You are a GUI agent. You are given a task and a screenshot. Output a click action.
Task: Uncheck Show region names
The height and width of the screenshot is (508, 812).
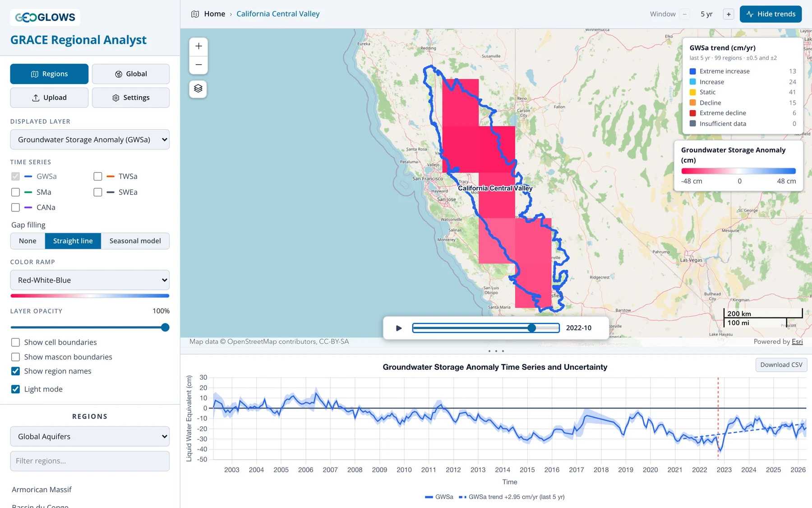pos(15,371)
